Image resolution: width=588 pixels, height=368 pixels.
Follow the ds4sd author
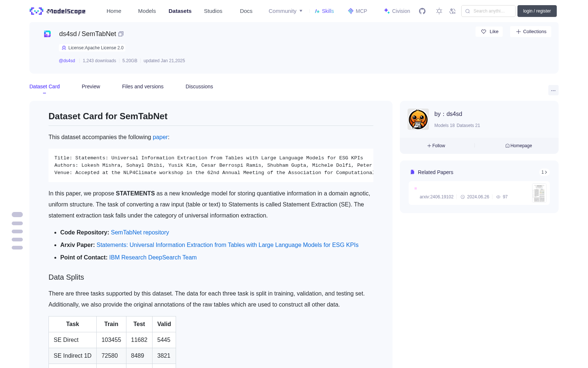pyautogui.click(x=436, y=146)
